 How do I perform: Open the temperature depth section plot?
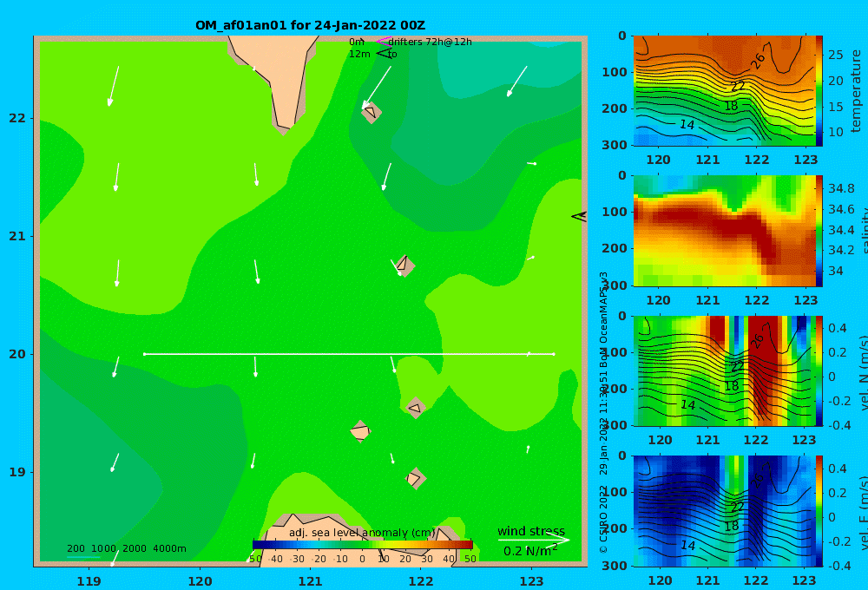(x=724, y=91)
